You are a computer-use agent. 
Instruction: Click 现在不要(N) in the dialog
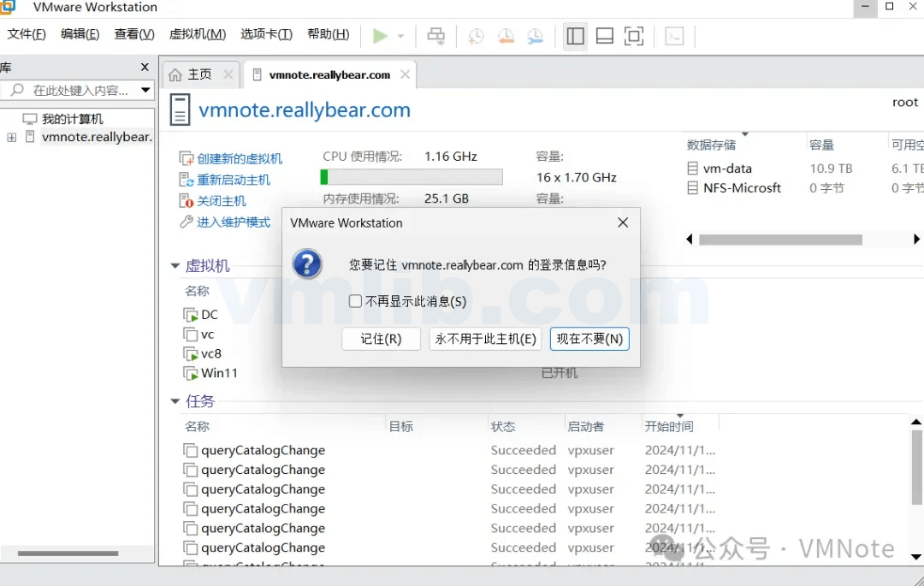pyautogui.click(x=589, y=339)
